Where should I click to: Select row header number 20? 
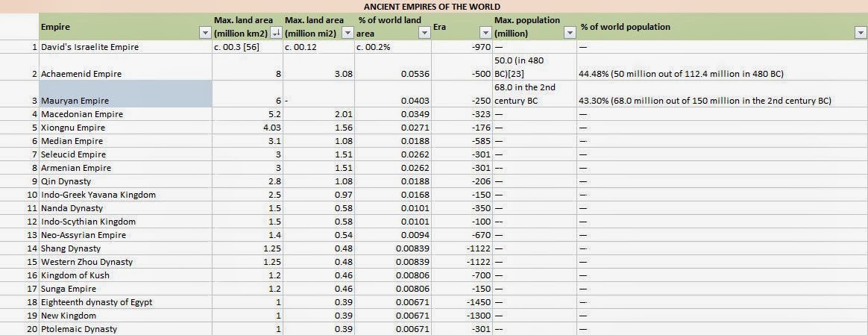pos(19,329)
